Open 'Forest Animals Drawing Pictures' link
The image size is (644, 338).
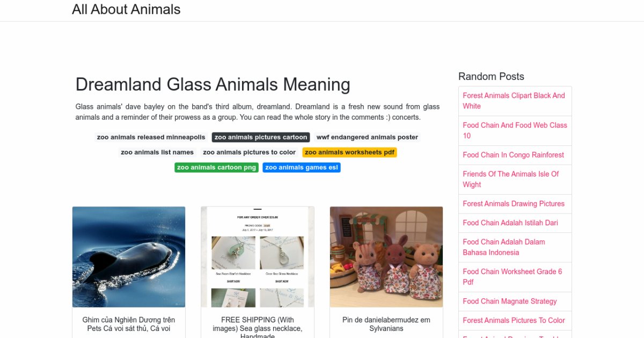click(x=514, y=204)
